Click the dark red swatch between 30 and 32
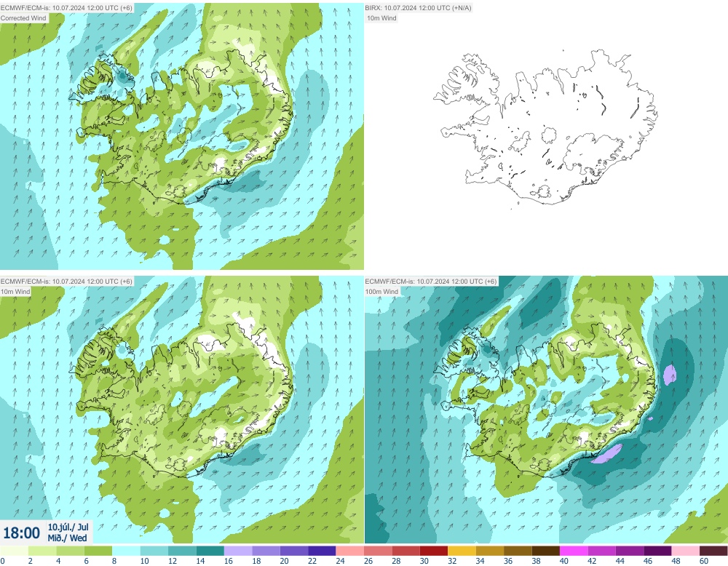The image size is (728, 566). 434,551
